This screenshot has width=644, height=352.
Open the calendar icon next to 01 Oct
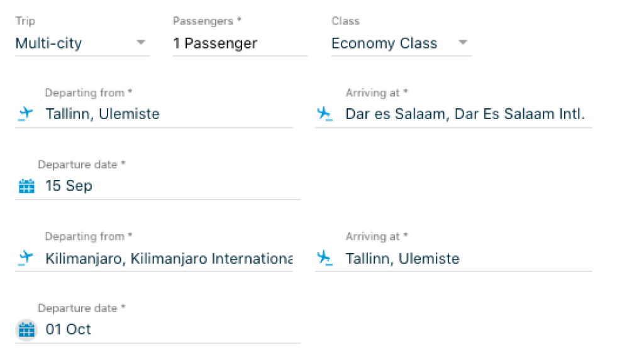(x=26, y=329)
